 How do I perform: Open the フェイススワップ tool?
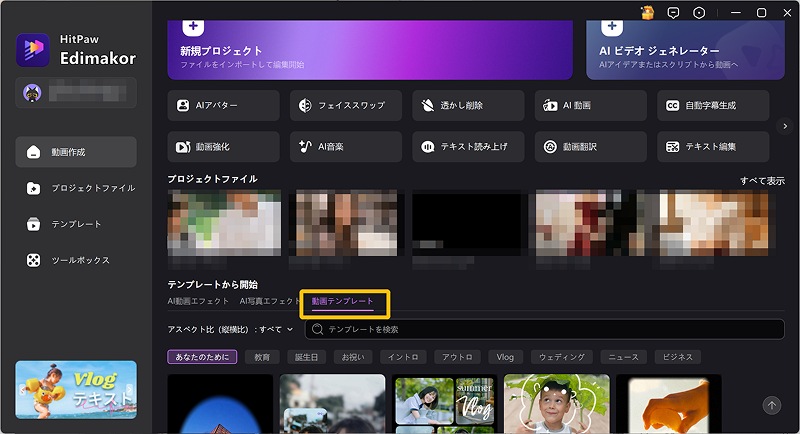click(x=346, y=106)
